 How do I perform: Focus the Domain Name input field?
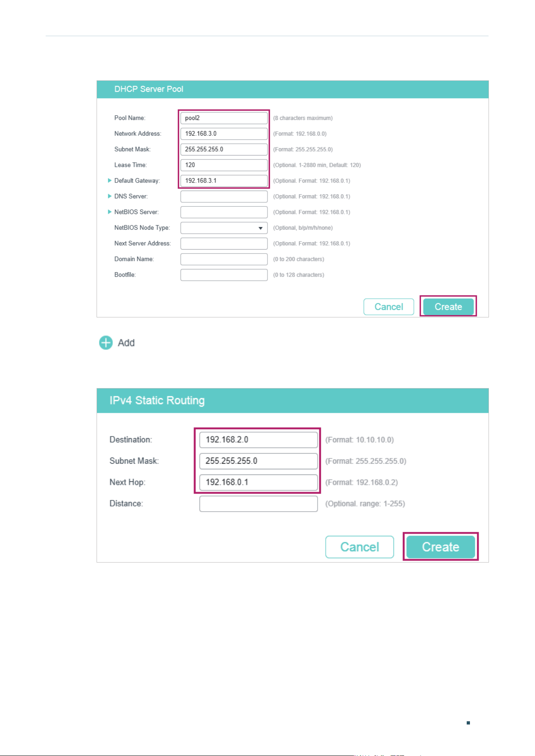tap(224, 259)
